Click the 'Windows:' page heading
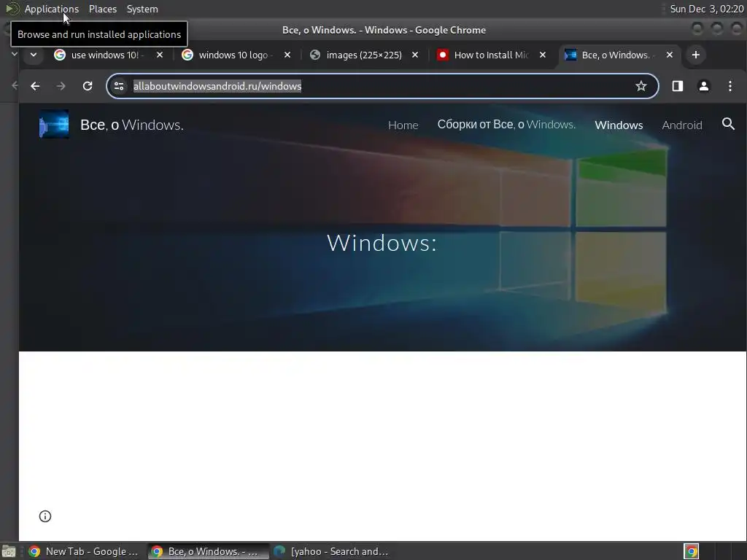 tap(382, 243)
